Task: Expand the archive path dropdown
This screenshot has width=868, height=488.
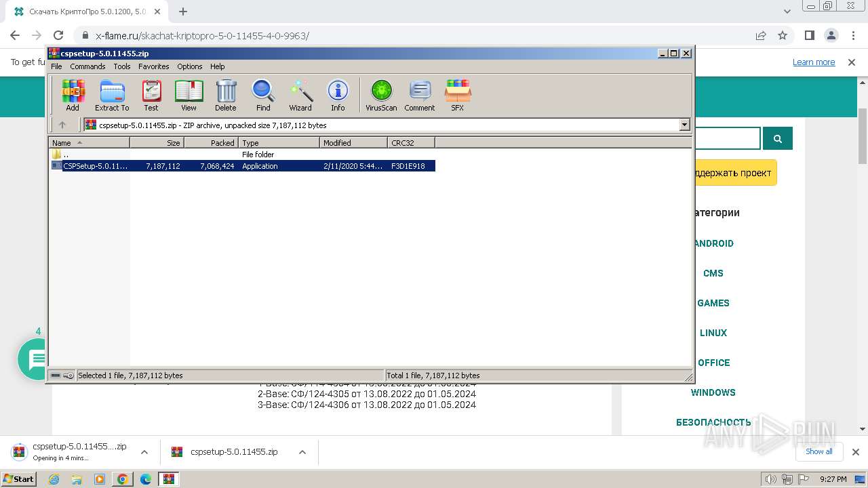Action: tap(684, 125)
